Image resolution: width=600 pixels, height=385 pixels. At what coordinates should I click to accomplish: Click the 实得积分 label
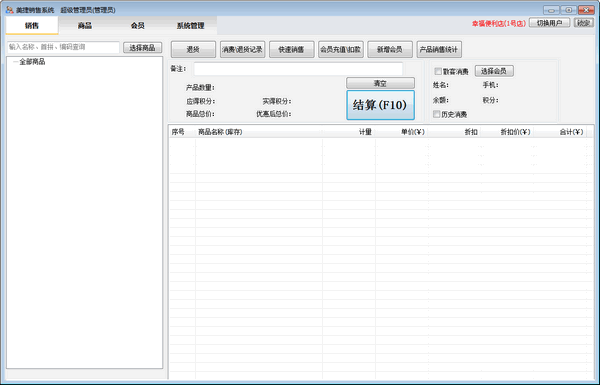pyautogui.click(x=277, y=101)
